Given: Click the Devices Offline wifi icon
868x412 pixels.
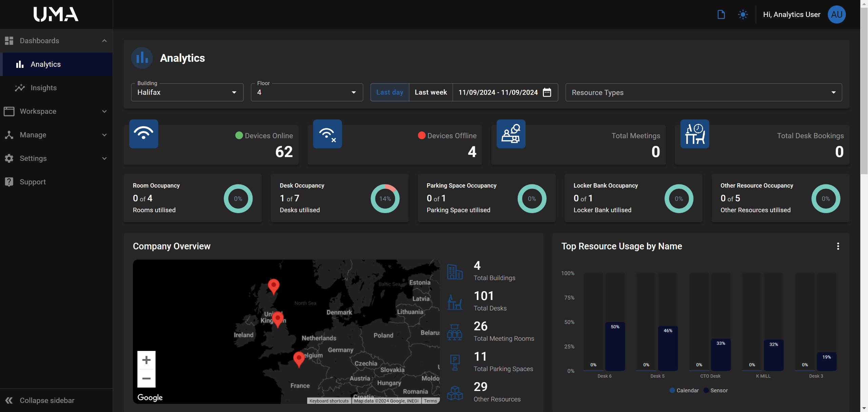Looking at the screenshot, I should tap(327, 134).
